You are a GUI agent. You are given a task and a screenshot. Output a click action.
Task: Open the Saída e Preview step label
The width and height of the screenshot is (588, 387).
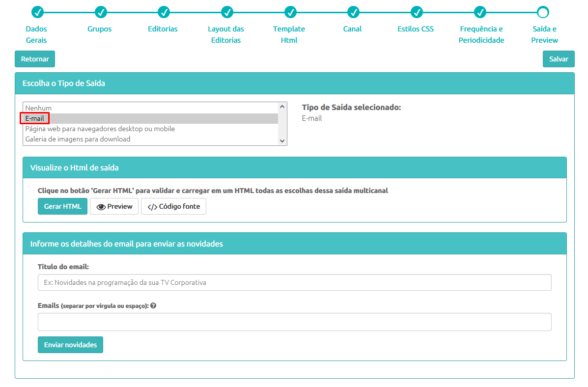tap(544, 34)
